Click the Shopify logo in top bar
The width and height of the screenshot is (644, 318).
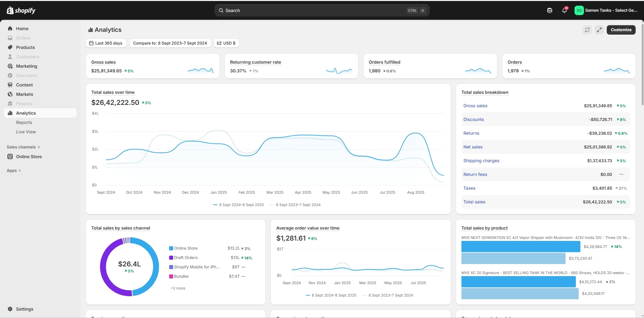click(x=21, y=10)
